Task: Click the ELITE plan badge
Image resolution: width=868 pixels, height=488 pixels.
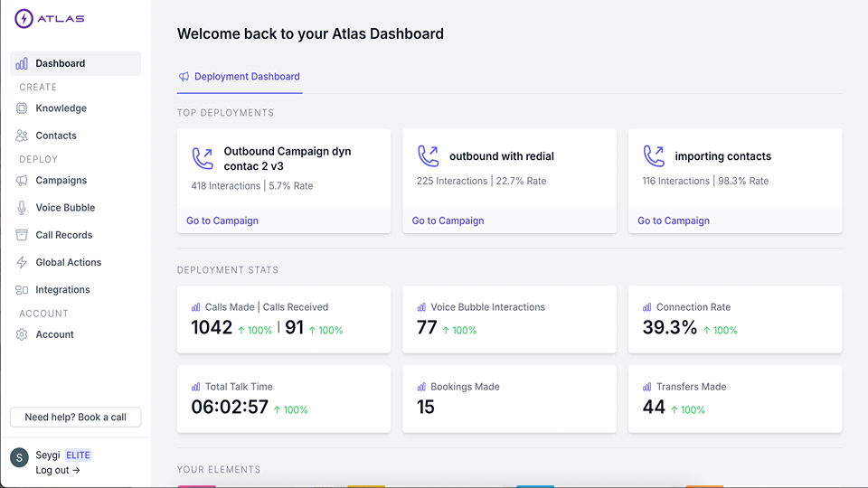Action: [x=78, y=455]
